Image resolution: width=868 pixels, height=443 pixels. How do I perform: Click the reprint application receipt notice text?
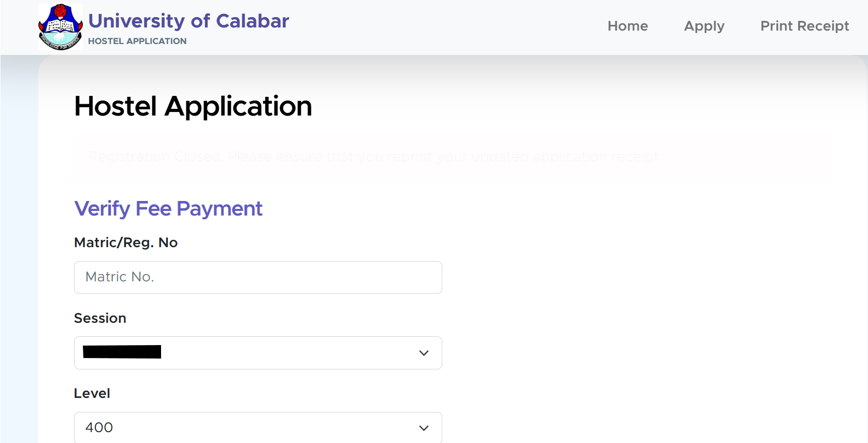466,156
